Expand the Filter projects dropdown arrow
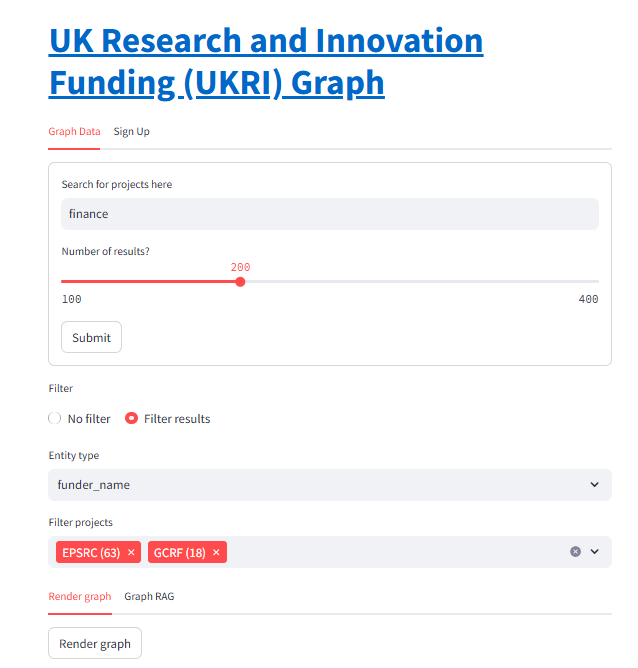The image size is (638, 668). (x=595, y=552)
